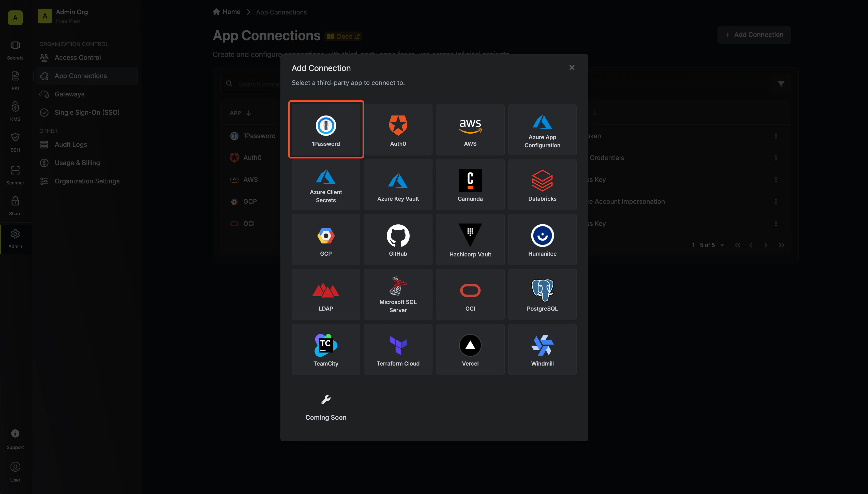Viewport: 868px width, 494px height.
Task: Close the Add Connection dialog
Action: pyautogui.click(x=572, y=67)
